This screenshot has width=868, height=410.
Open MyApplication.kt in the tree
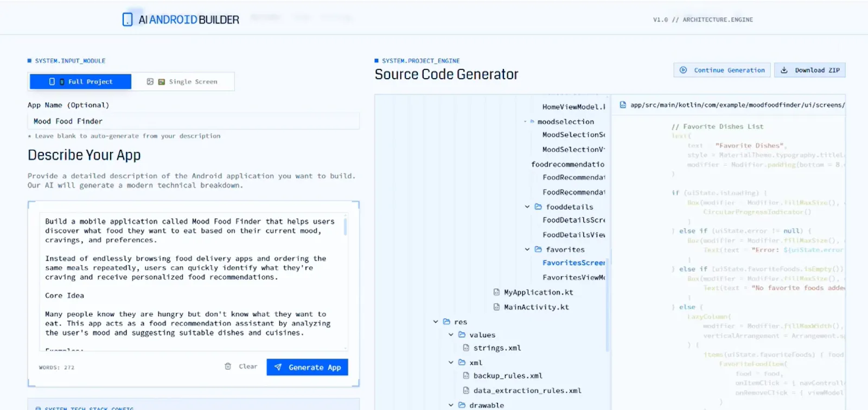[538, 292]
